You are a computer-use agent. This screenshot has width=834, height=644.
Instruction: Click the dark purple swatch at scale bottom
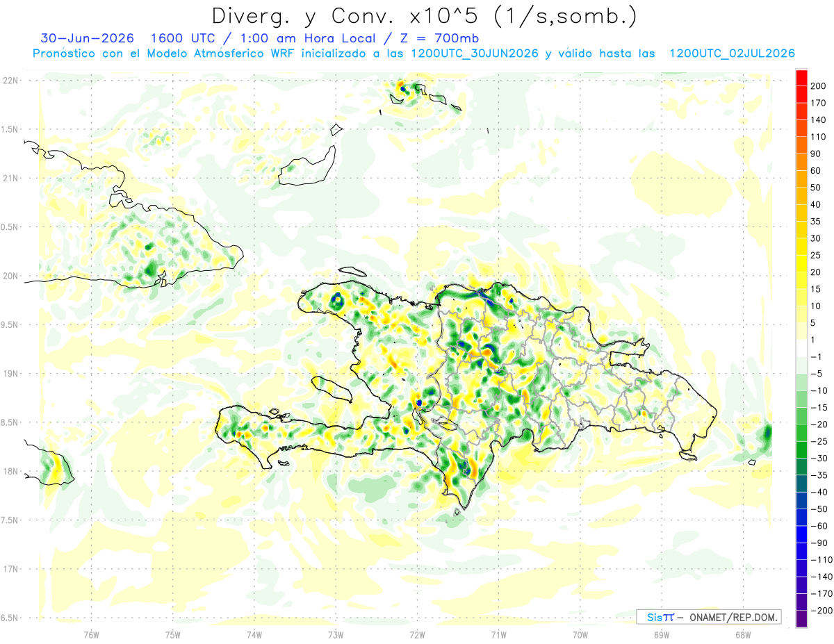(x=801, y=619)
